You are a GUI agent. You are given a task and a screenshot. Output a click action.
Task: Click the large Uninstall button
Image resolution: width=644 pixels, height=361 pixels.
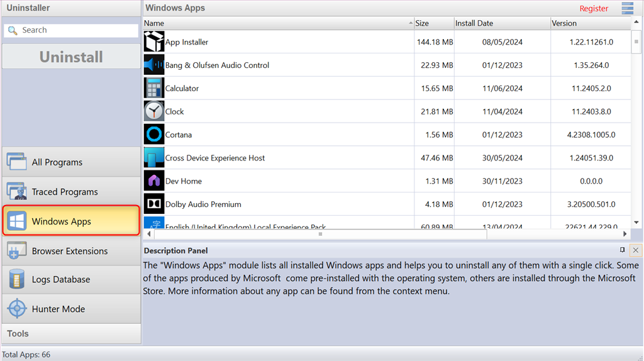(x=71, y=57)
